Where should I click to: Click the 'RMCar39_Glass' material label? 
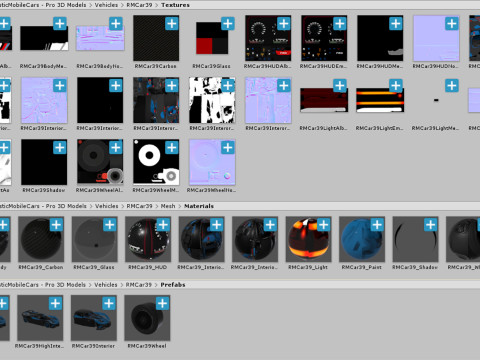tap(94, 267)
